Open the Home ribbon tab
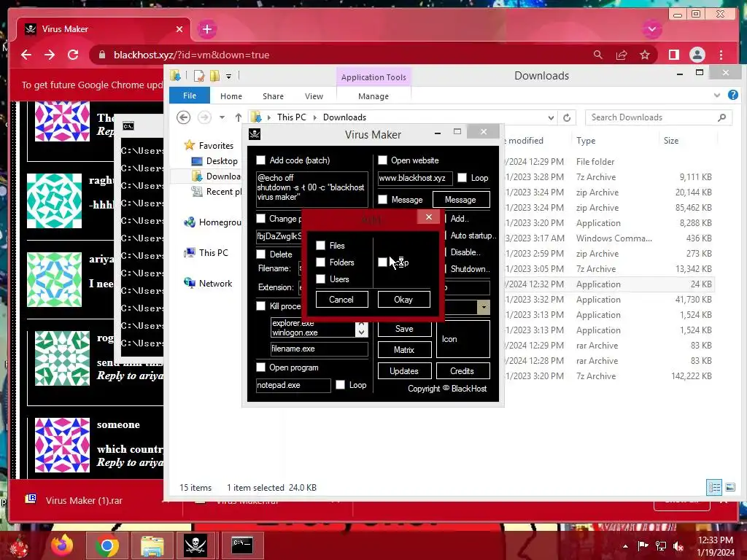747x560 pixels. click(x=231, y=96)
